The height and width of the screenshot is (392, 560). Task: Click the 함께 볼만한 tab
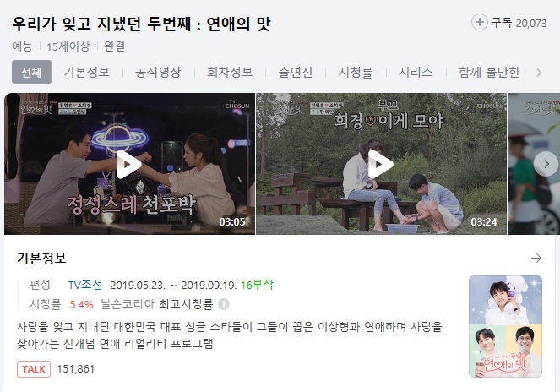[488, 72]
